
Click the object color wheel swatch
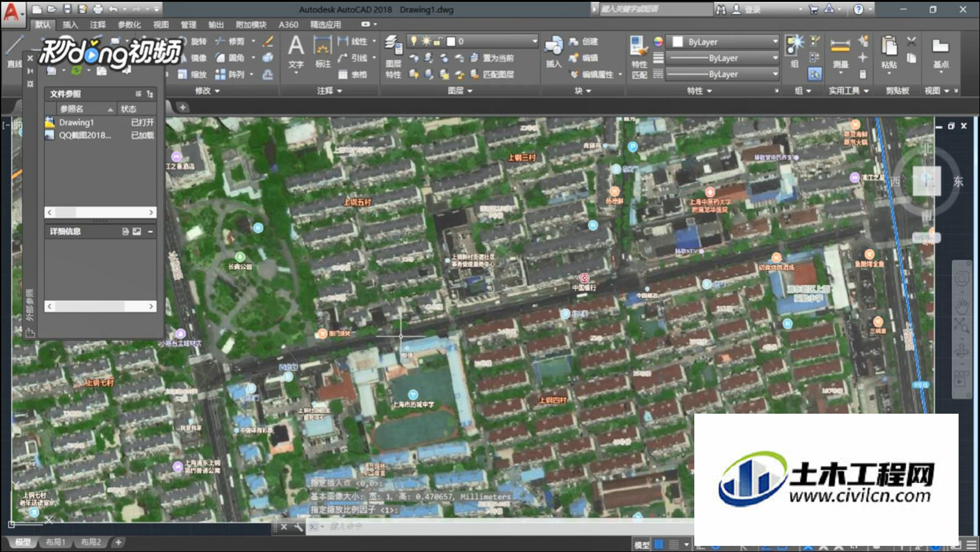[658, 42]
